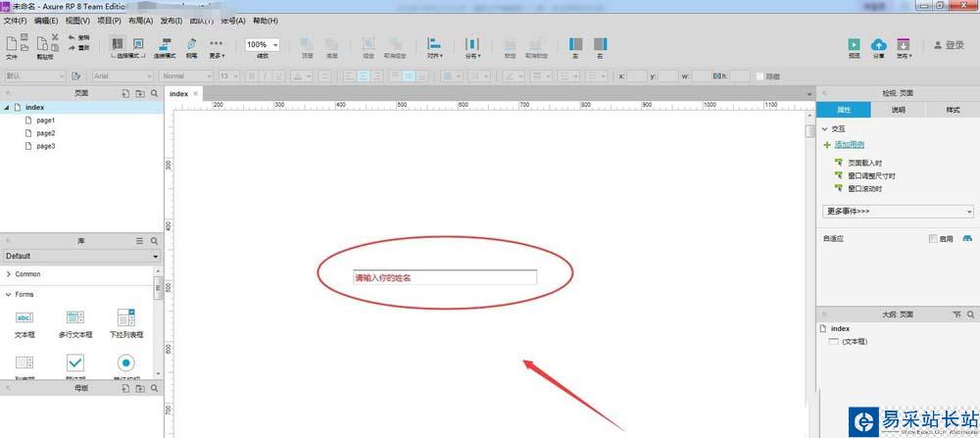
Task: Click search icon in pages panel
Action: click(x=155, y=93)
